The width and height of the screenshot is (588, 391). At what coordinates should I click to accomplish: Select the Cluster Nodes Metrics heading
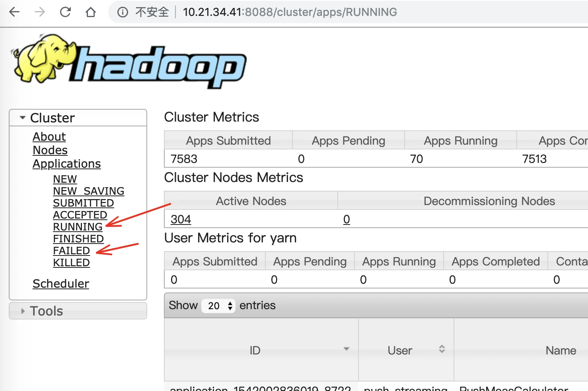234,178
